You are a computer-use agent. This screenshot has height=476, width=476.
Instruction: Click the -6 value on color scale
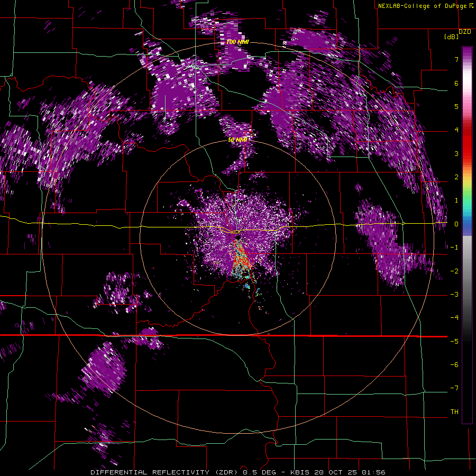coord(454,364)
